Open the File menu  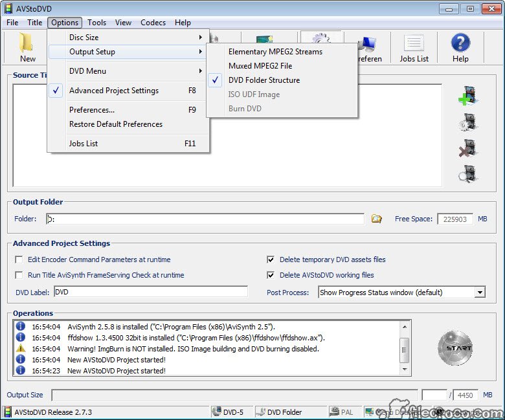(12, 23)
